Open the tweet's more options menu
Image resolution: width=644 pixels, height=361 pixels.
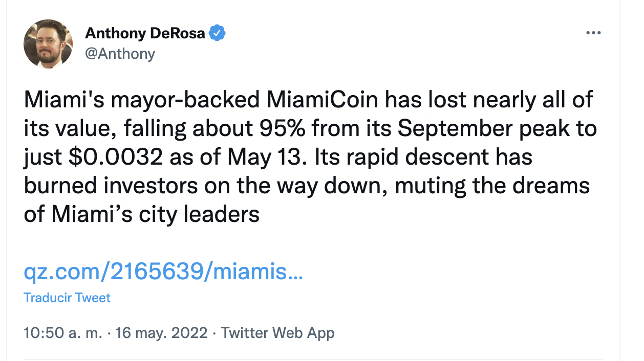coord(593,33)
